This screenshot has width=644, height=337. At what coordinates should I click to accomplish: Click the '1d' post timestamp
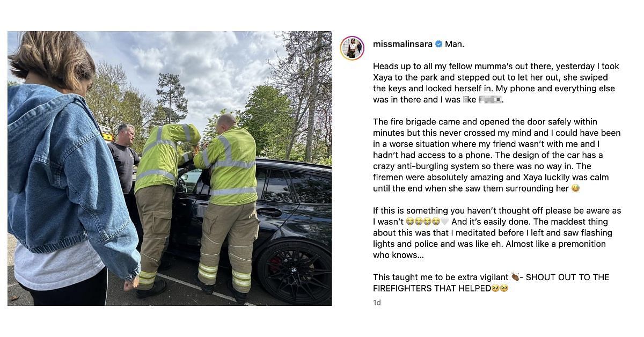point(377,303)
